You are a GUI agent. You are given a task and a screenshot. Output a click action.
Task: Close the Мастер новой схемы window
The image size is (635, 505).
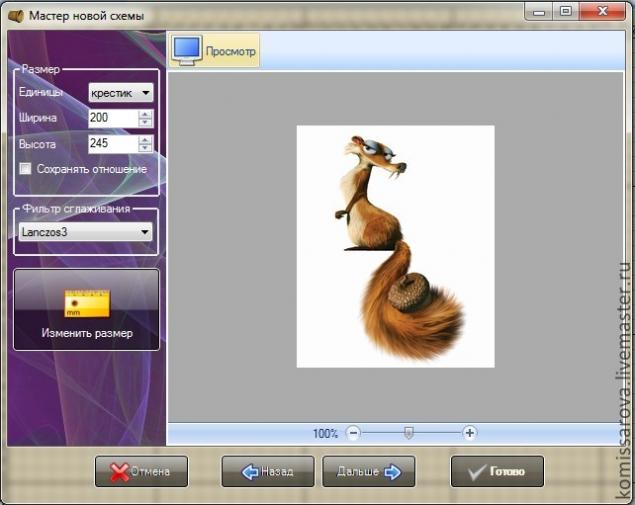(602, 11)
